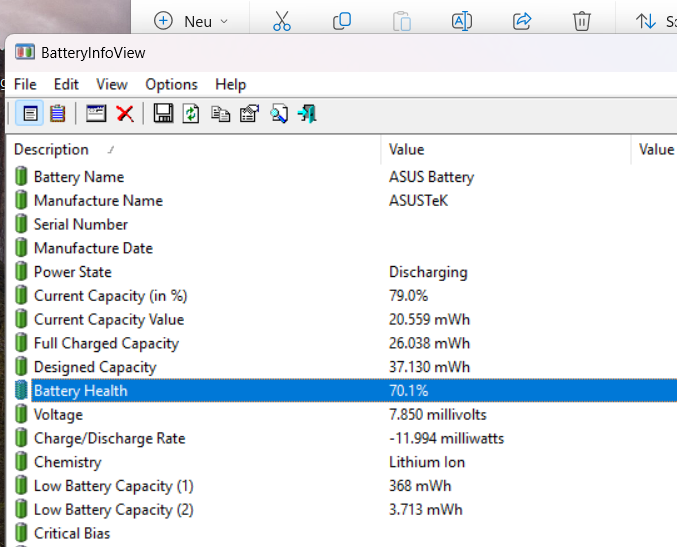677x547 pixels.
Task: Save selected items with floppy disk icon
Action: (x=163, y=114)
